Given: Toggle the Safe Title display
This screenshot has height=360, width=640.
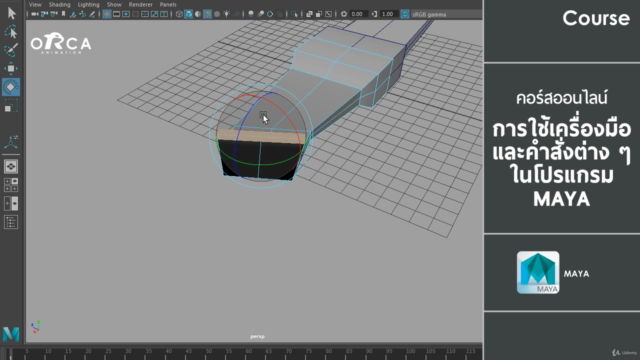Looking at the screenshot, I should (x=164, y=14).
